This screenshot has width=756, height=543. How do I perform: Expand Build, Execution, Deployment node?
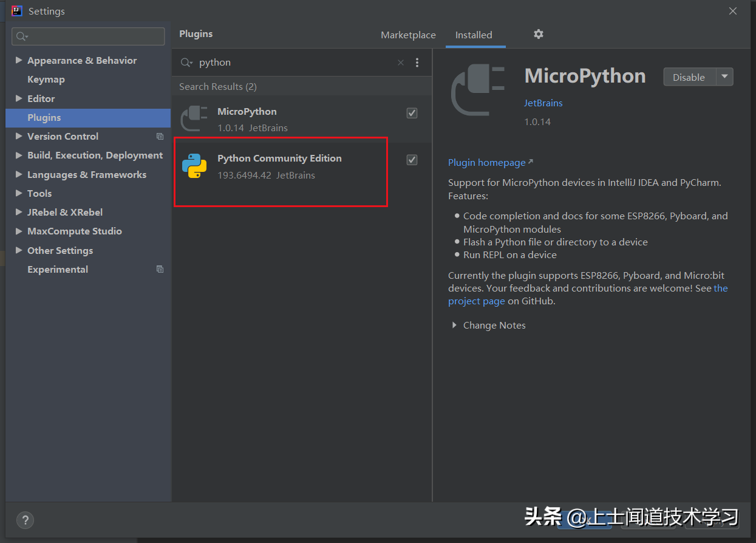(19, 155)
